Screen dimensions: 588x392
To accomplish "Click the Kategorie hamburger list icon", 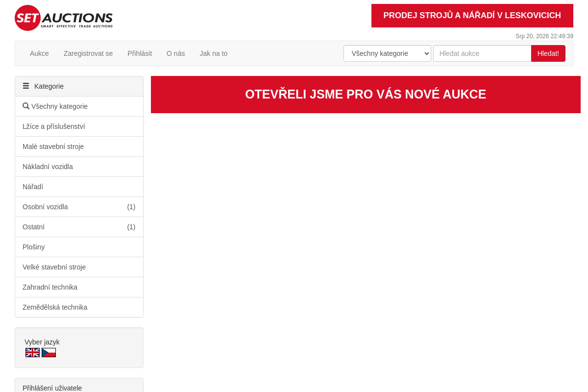I will [x=26, y=86].
